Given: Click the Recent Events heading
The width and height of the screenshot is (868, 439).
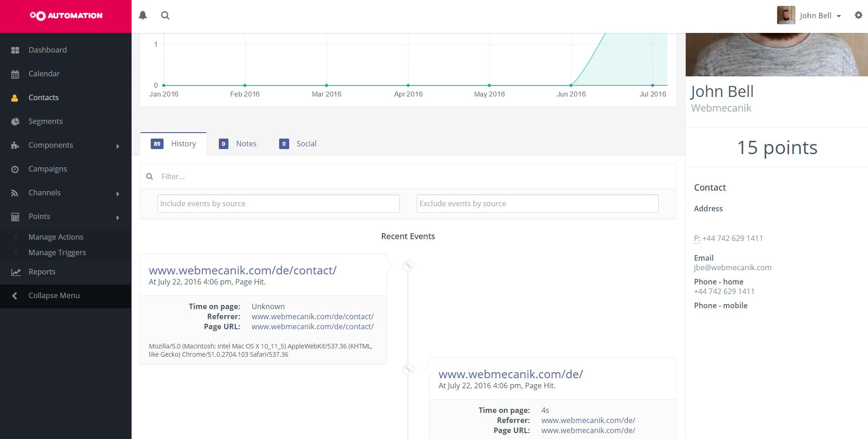Looking at the screenshot, I should point(408,236).
